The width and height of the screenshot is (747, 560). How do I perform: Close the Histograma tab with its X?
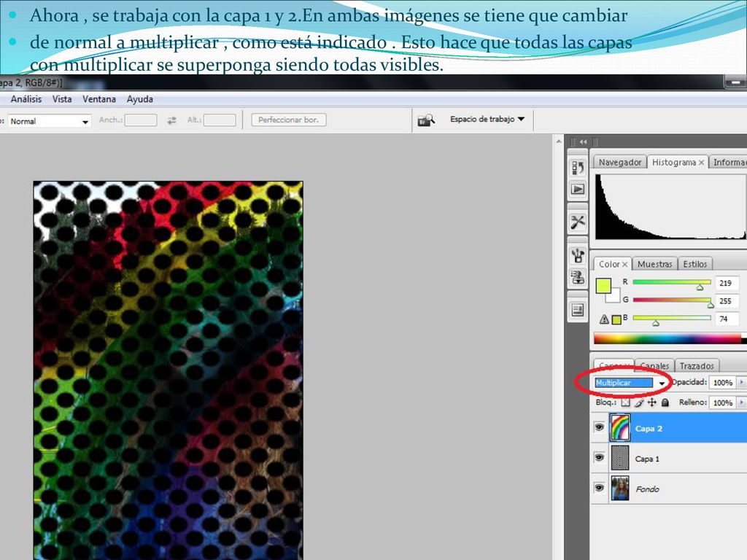(701, 163)
